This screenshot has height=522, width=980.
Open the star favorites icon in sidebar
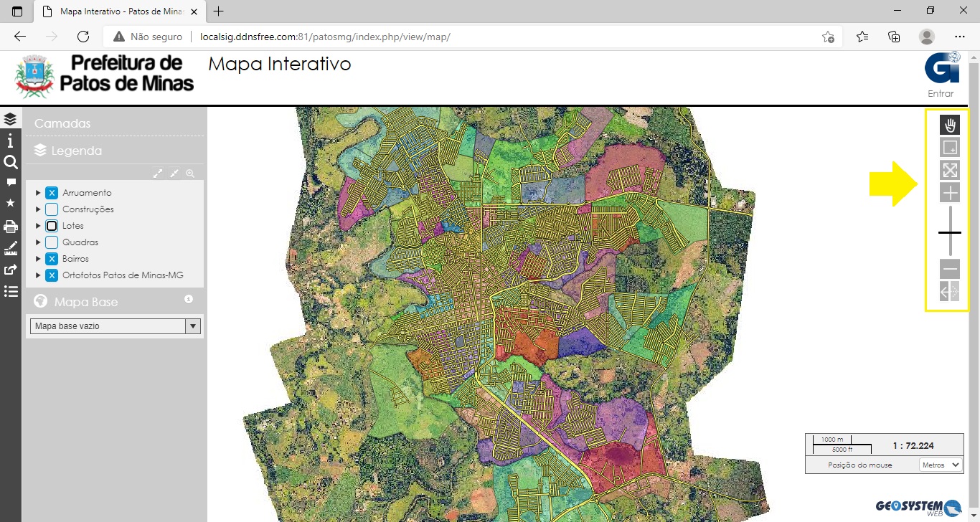click(10, 204)
